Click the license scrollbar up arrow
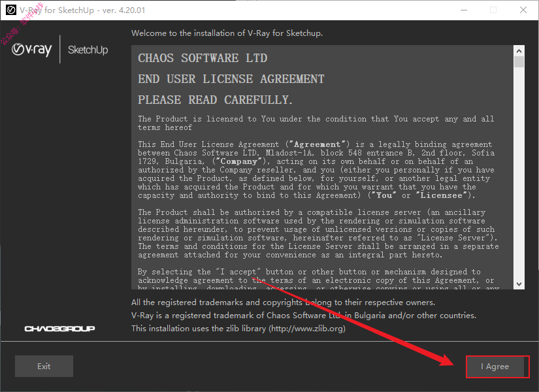This screenshot has height=392, width=539. pos(519,51)
